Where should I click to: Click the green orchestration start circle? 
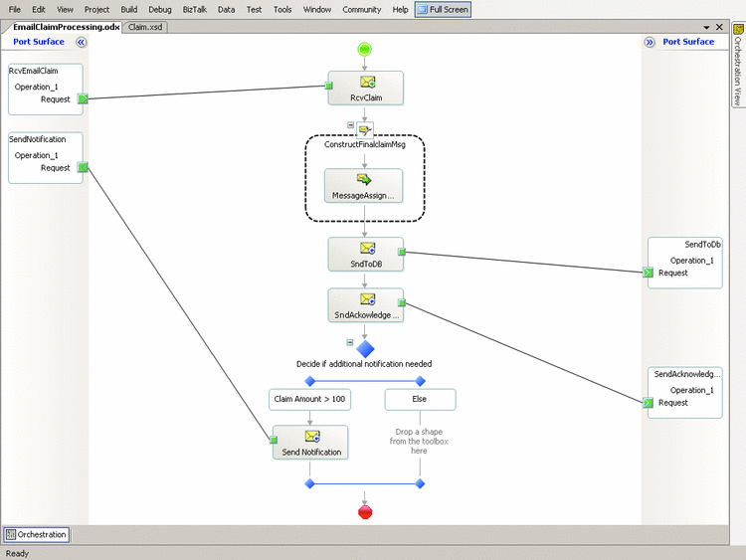coord(364,49)
